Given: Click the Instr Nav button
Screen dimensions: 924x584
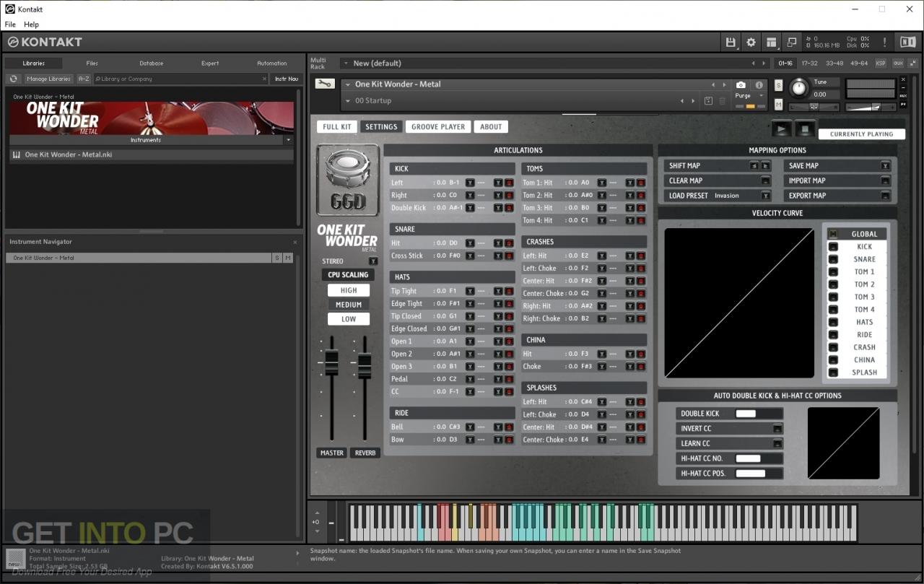Looking at the screenshot, I should pyautogui.click(x=287, y=79).
